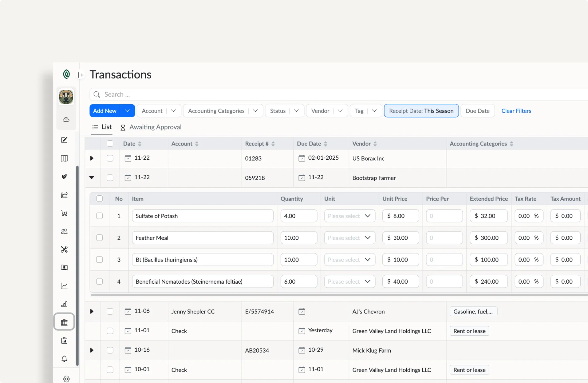Click the Clear Filters link
The width and height of the screenshot is (588, 383).
(x=516, y=111)
